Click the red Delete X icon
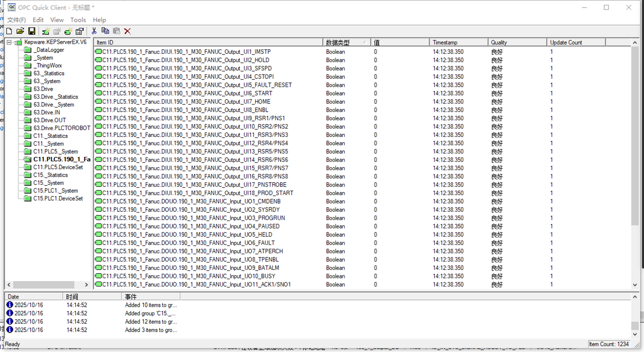 coord(127,31)
